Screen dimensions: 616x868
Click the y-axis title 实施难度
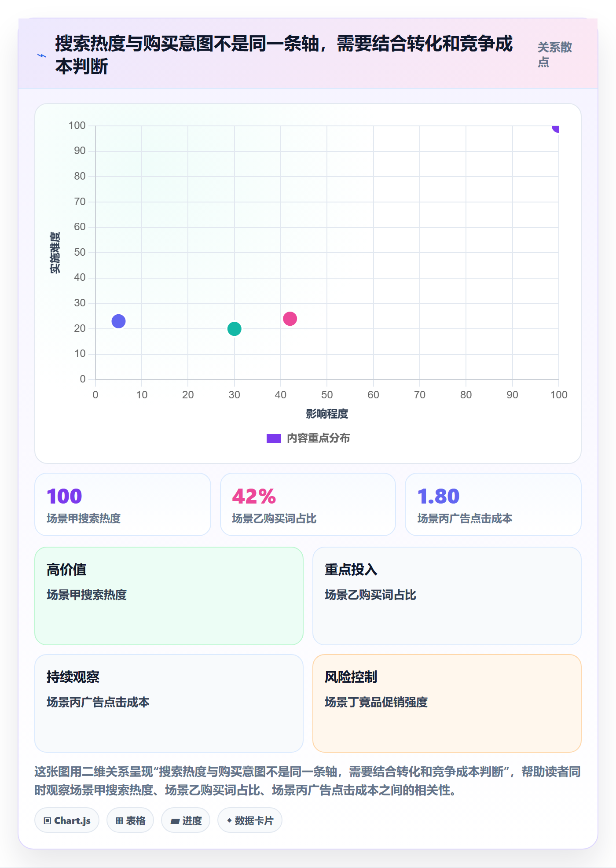click(x=55, y=253)
